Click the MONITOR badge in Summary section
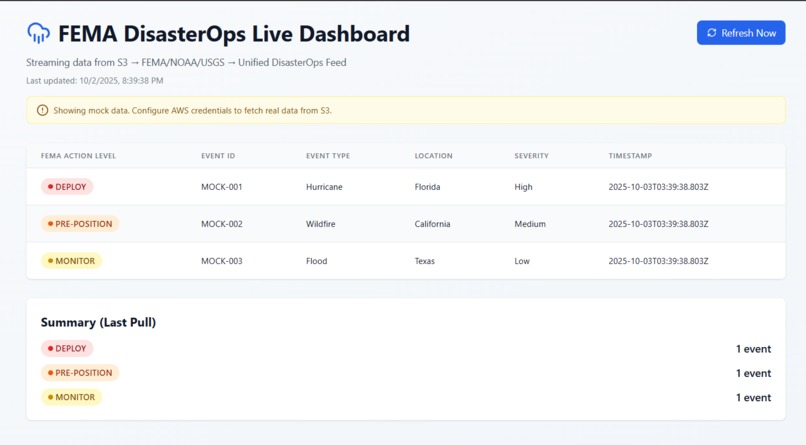Image resolution: width=806 pixels, height=445 pixels. coord(71,397)
